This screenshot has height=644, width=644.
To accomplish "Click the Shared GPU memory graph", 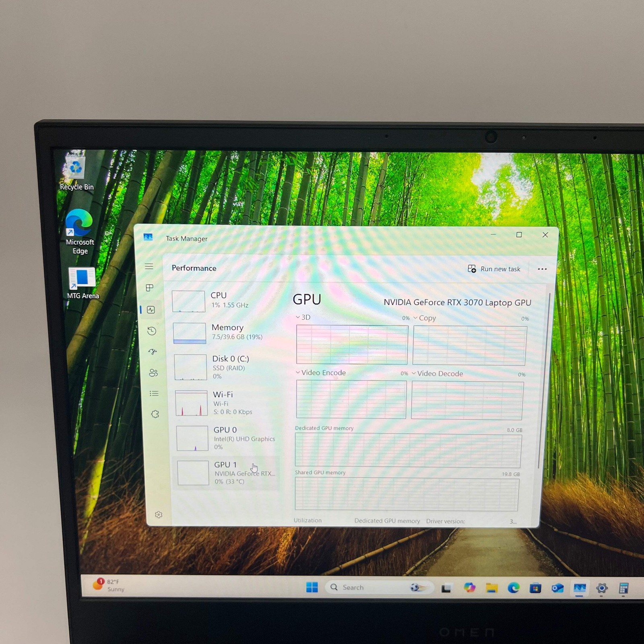I will [x=407, y=494].
